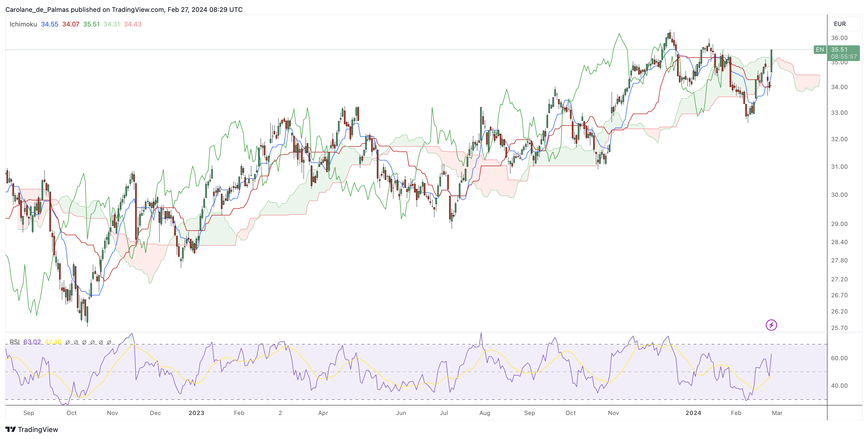Click Ichimoku pink value 34.43
The width and height of the screenshot is (868, 439).
click(x=133, y=24)
